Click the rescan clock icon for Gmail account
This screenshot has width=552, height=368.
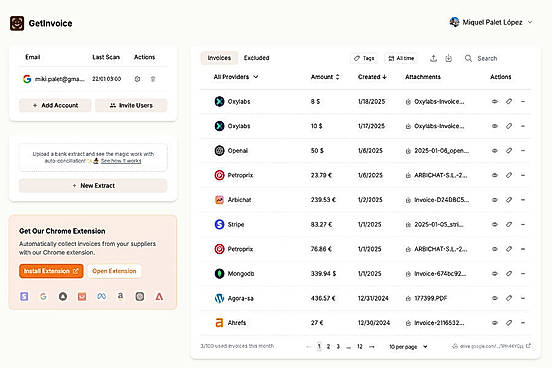(137, 79)
